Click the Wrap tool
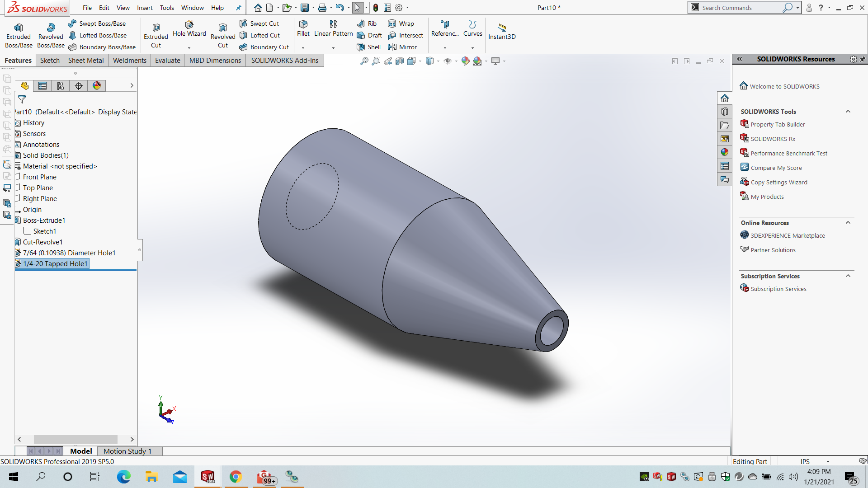The width and height of the screenshot is (868, 488). (x=401, y=23)
